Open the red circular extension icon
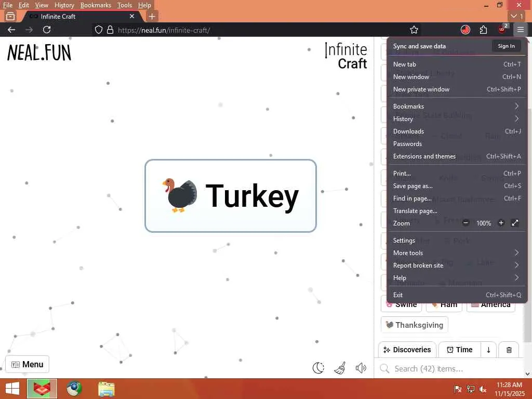Viewport: 532px width, 399px height. click(x=465, y=30)
